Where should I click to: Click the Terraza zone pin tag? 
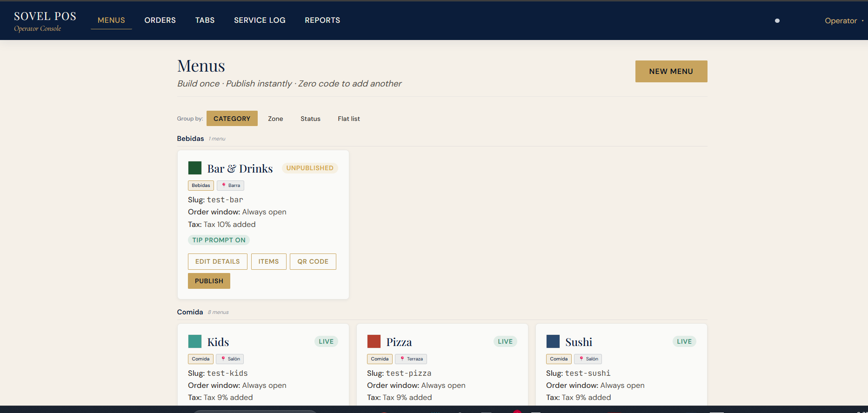click(411, 359)
